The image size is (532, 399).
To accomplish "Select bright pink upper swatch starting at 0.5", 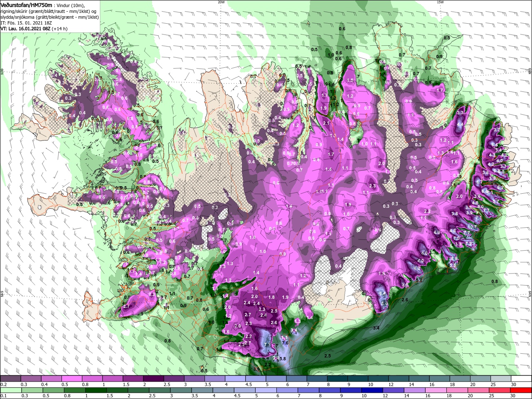I will click(72, 378).
